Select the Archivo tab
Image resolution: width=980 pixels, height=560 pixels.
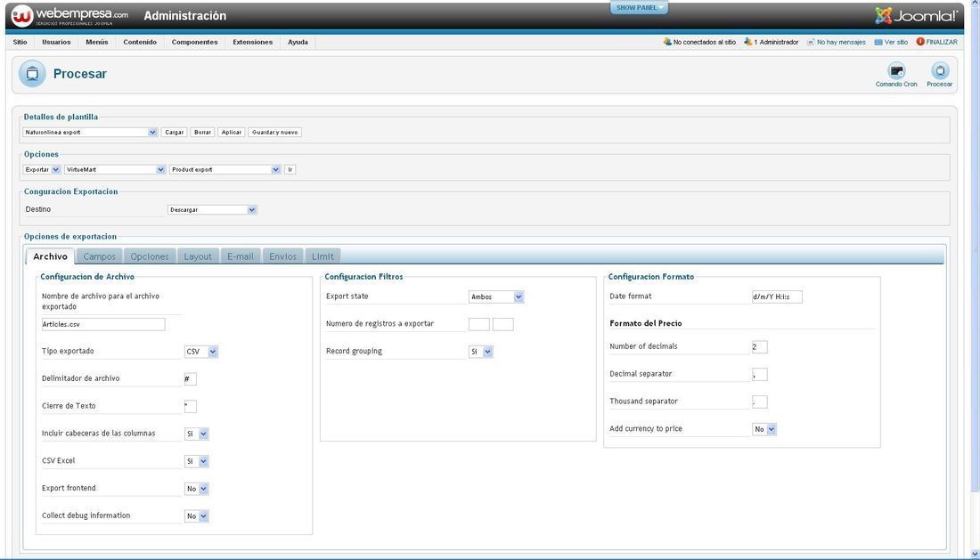[x=50, y=256]
